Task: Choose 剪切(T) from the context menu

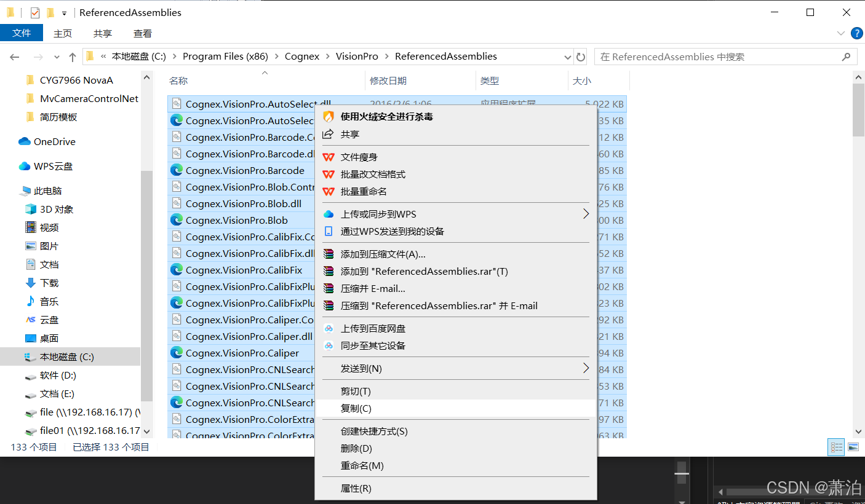Action: coord(455,391)
